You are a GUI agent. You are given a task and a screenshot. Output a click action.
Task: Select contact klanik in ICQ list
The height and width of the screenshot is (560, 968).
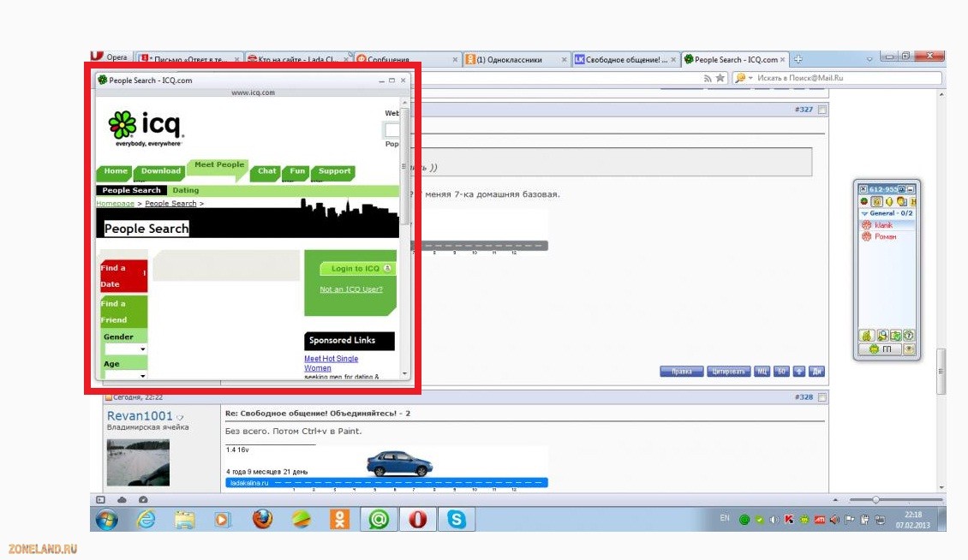[883, 224]
